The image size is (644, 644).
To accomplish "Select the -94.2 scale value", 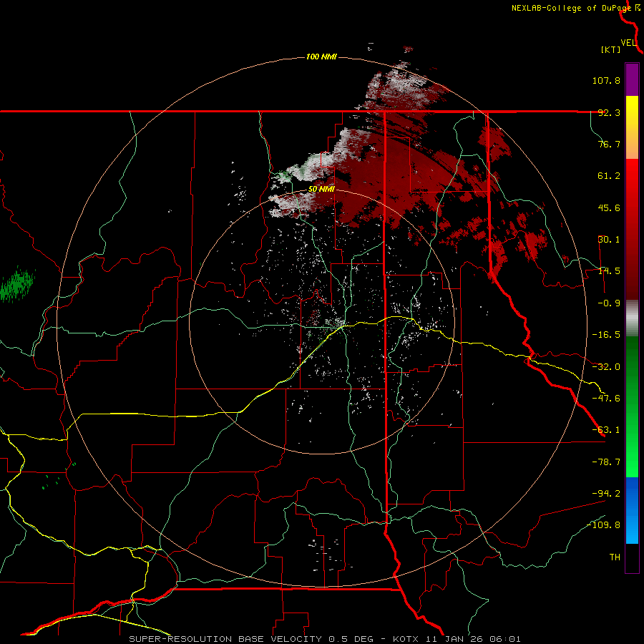I will [606, 494].
